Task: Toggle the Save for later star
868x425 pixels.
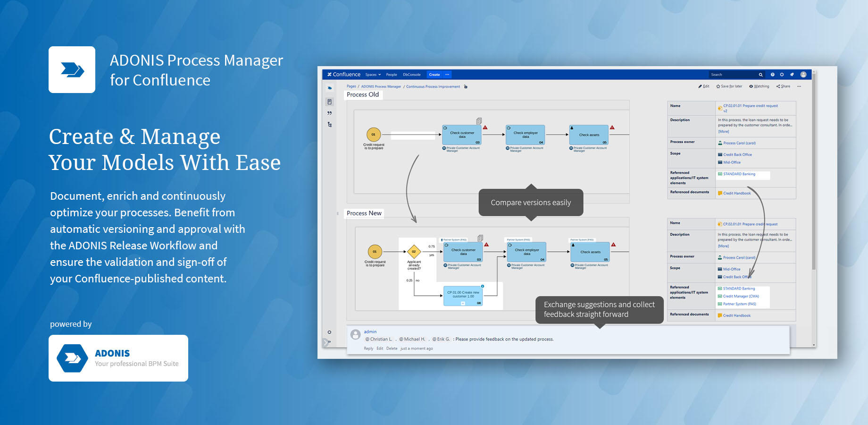Action: [x=729, y=86]
